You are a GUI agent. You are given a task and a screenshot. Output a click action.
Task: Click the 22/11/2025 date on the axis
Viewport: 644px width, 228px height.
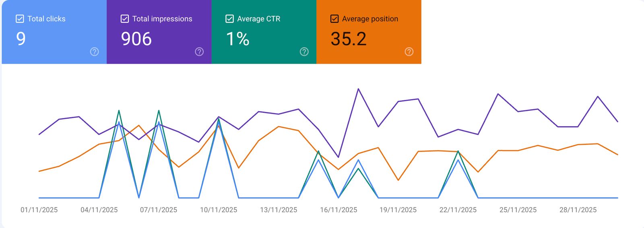[458, 210]
